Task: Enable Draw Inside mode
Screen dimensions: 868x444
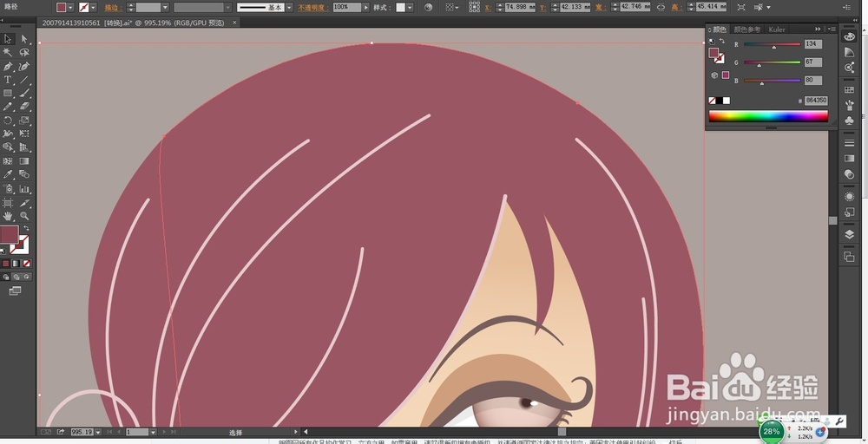Action: point(27,277)
